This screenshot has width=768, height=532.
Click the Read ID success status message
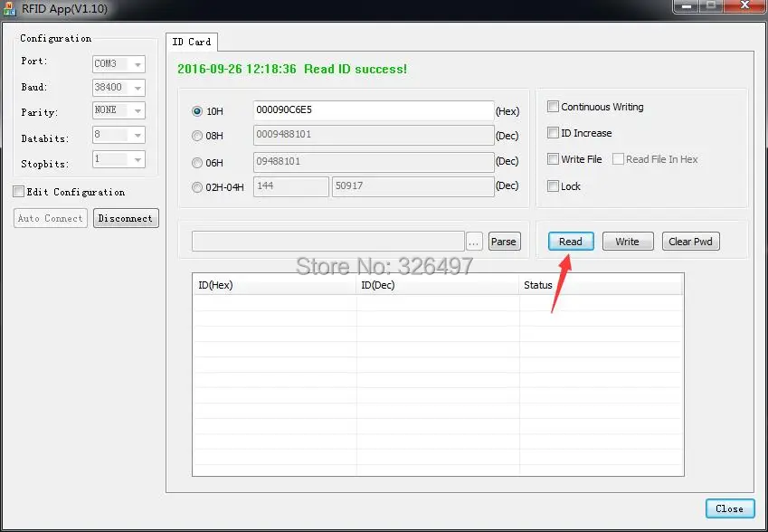292,69
